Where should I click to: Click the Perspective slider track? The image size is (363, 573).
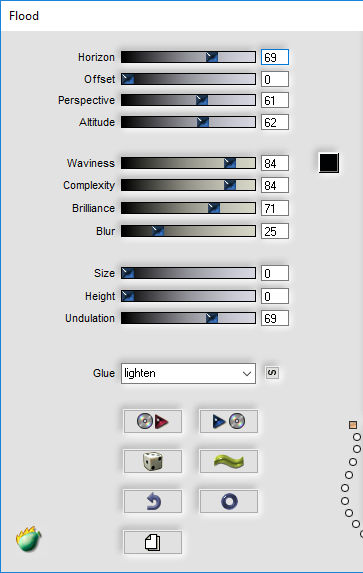pos(188,100)
